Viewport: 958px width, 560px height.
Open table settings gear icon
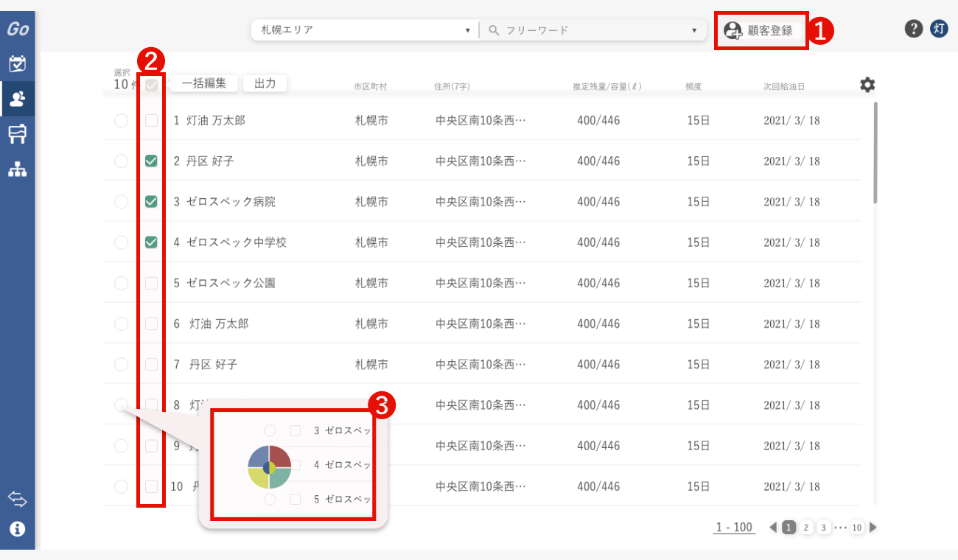point(867,85)
